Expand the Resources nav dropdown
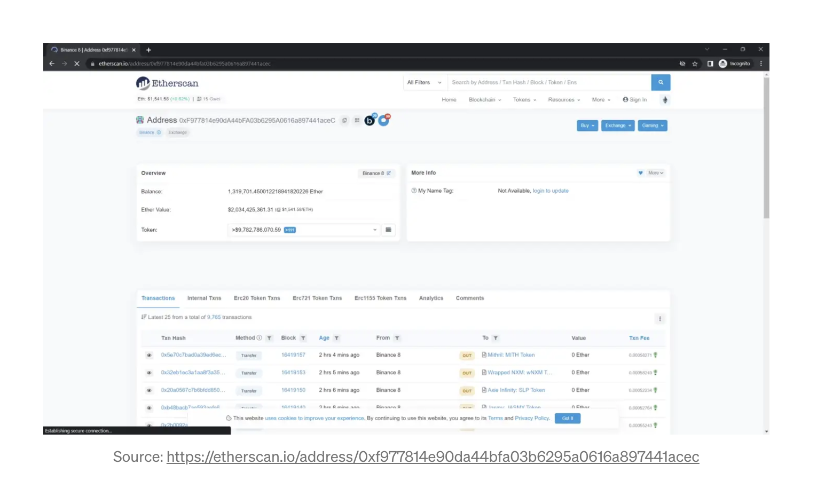 tap(564, 100)
